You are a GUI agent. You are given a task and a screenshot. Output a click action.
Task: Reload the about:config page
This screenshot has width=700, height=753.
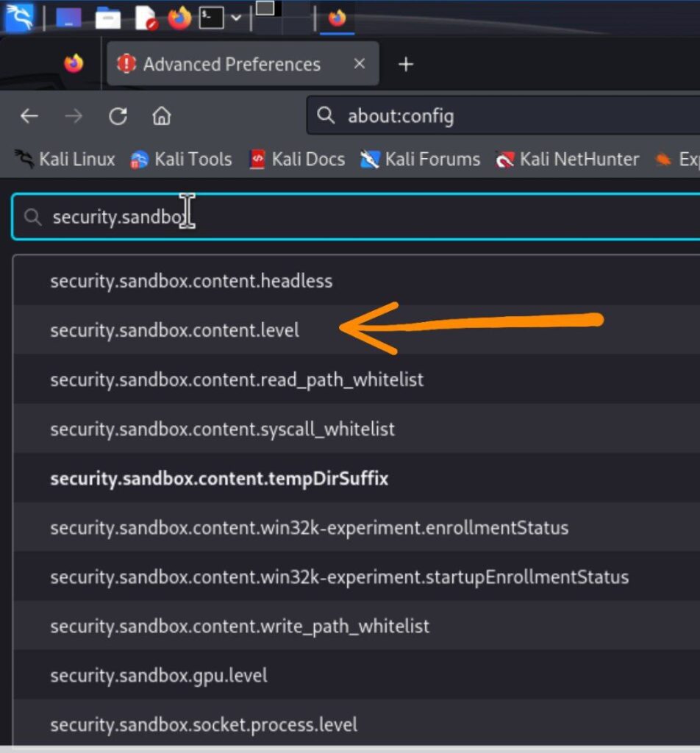click(118, 116)
